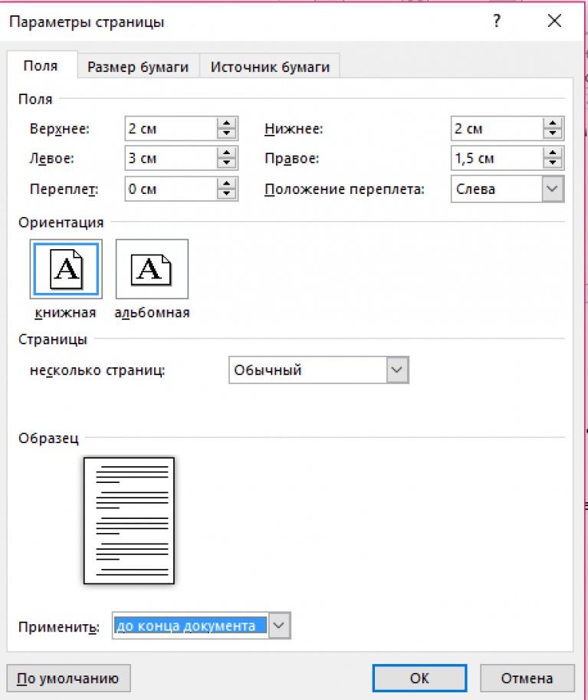Click into the Левое margin field

point(169,159)
